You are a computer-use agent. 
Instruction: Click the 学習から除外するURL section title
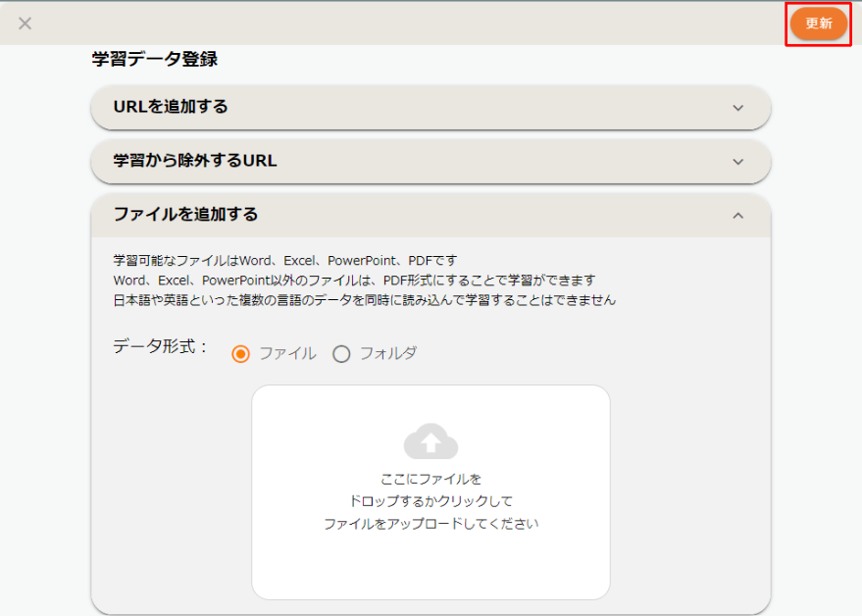click(195, 161)
